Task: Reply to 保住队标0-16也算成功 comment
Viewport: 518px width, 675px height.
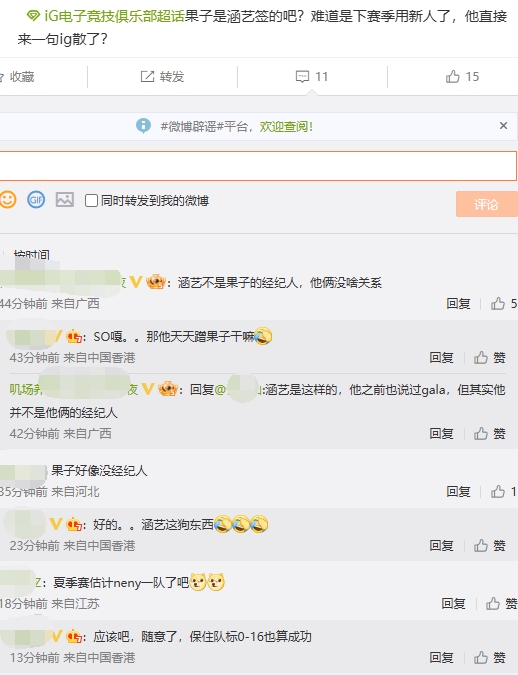Action: 441,658
